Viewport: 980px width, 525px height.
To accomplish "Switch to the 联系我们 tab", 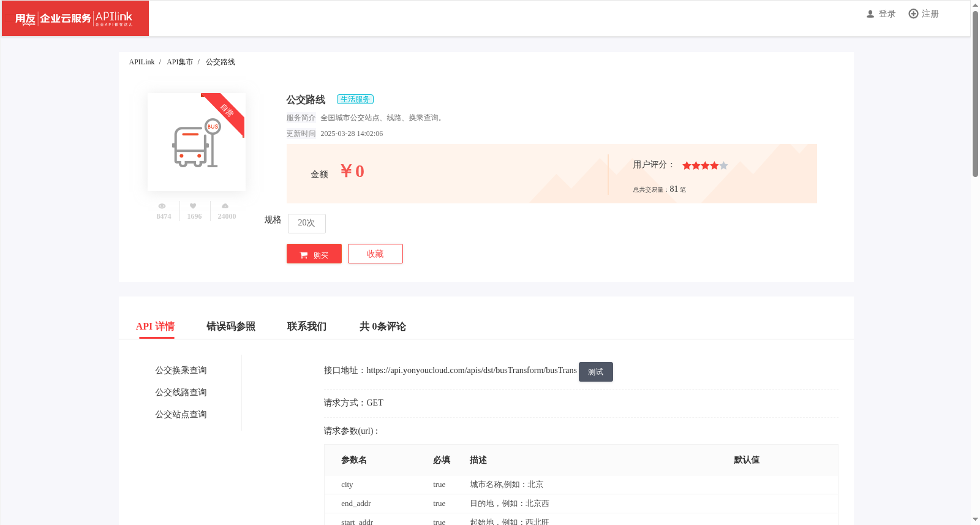I will click(x=307, y=327).
